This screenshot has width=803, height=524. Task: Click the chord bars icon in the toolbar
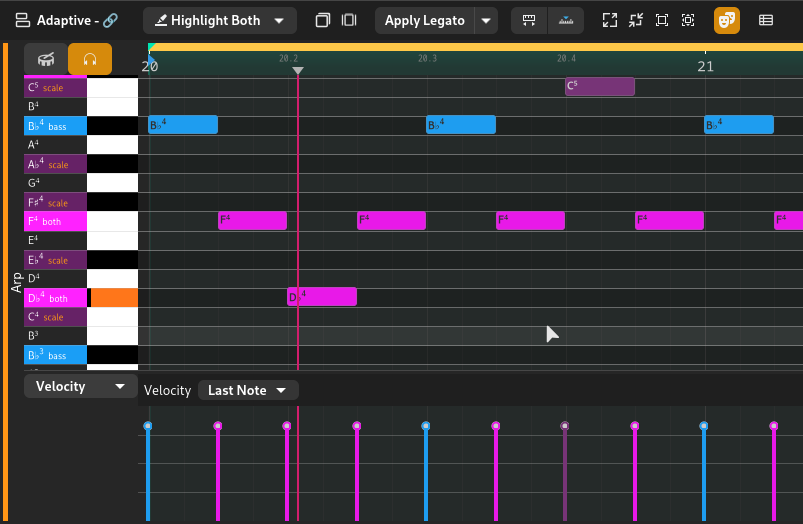tap(566, 20)
